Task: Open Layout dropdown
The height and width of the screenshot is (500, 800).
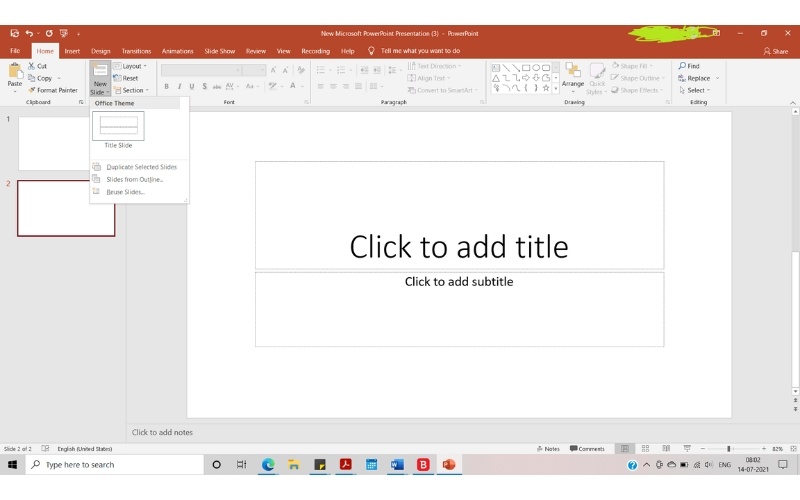Action: [130, 66]
